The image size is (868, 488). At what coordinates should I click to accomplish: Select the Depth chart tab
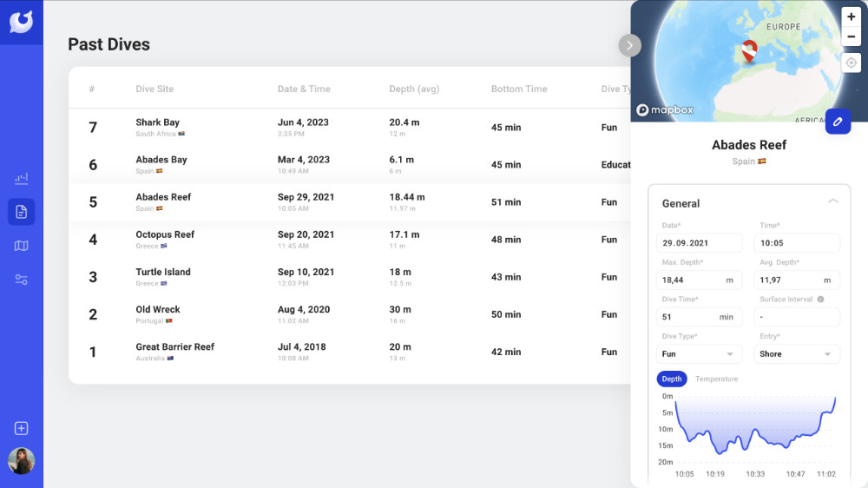tap(672, 379)
